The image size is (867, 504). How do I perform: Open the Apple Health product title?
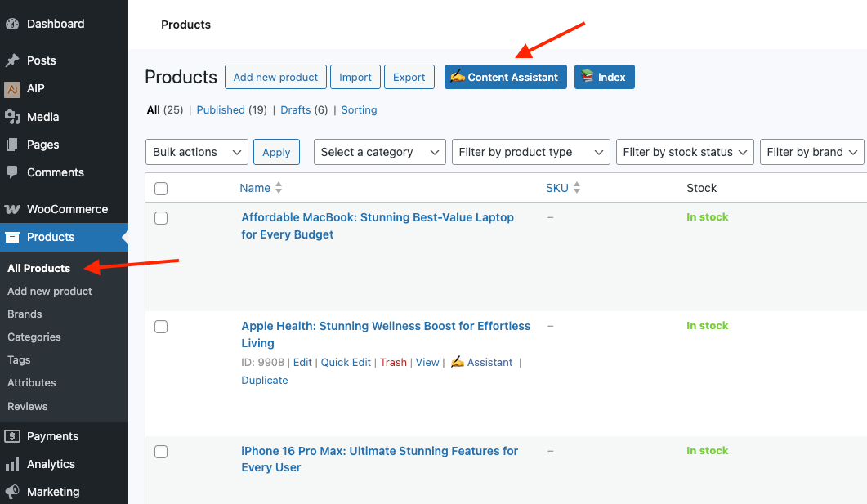386,334
